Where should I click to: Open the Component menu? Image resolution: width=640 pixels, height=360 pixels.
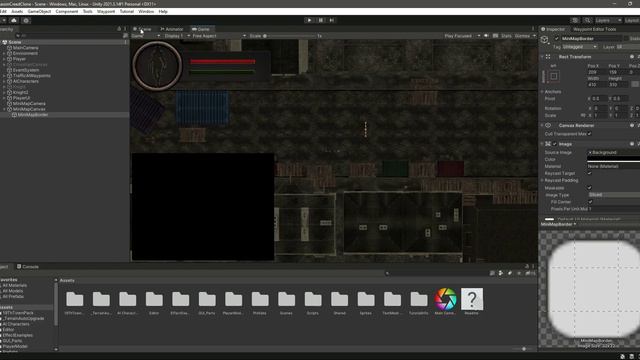click(67, 11)
